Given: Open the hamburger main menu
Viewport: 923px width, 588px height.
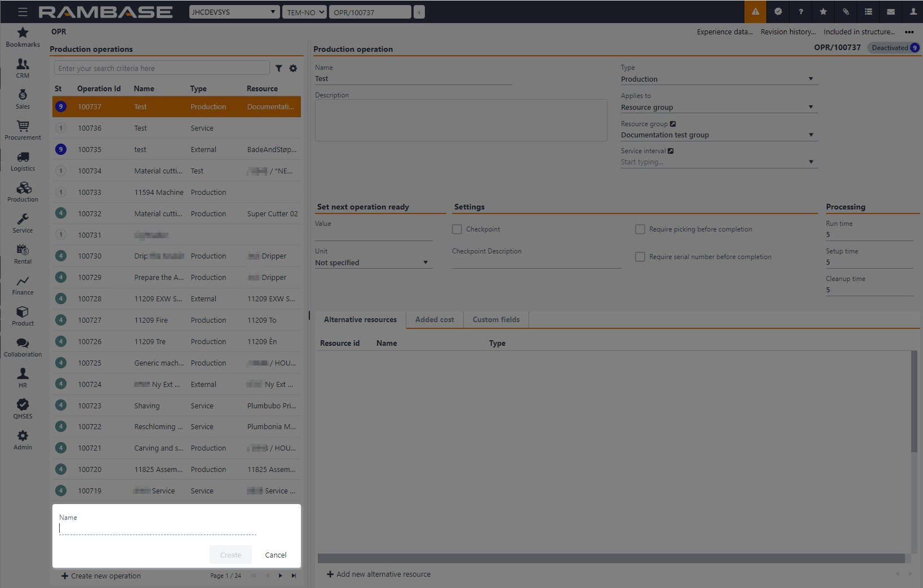Looking at the screenshot, I should (x=23, y=12).
